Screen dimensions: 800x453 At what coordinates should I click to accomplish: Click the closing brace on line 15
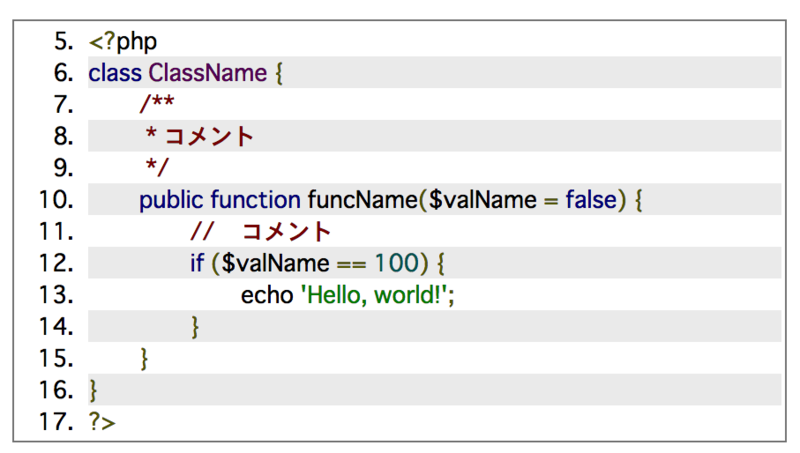(x=144, y=359)
